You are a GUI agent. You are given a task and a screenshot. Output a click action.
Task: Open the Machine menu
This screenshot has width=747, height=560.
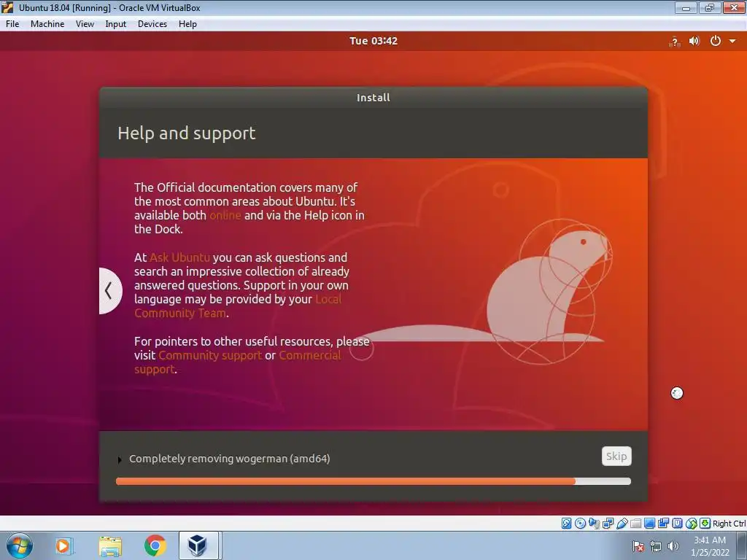47,24
